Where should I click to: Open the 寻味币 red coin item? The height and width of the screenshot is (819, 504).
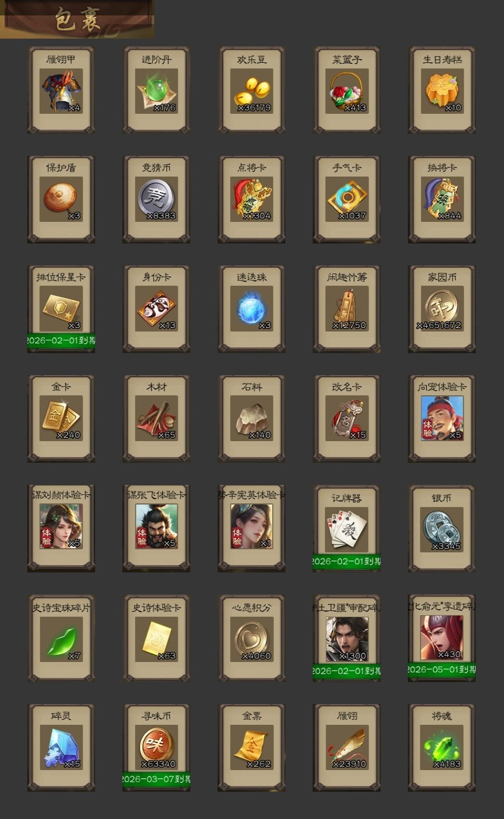[156, 747]
